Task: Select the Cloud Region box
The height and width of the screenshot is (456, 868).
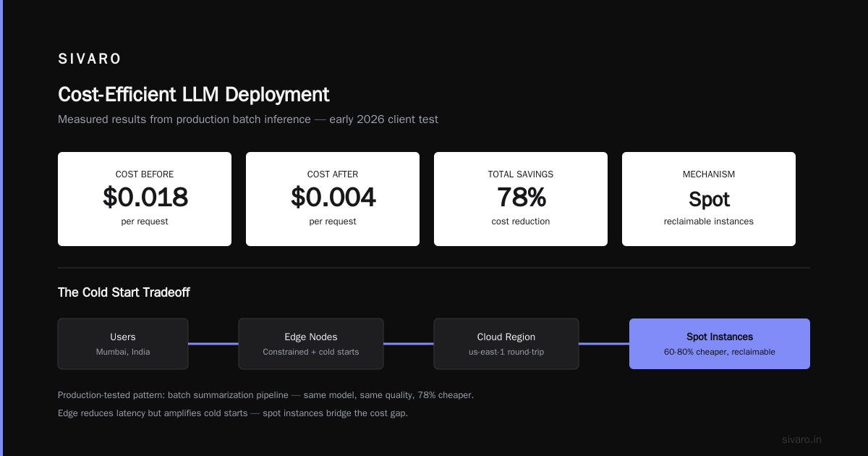Action: (506, 344)
